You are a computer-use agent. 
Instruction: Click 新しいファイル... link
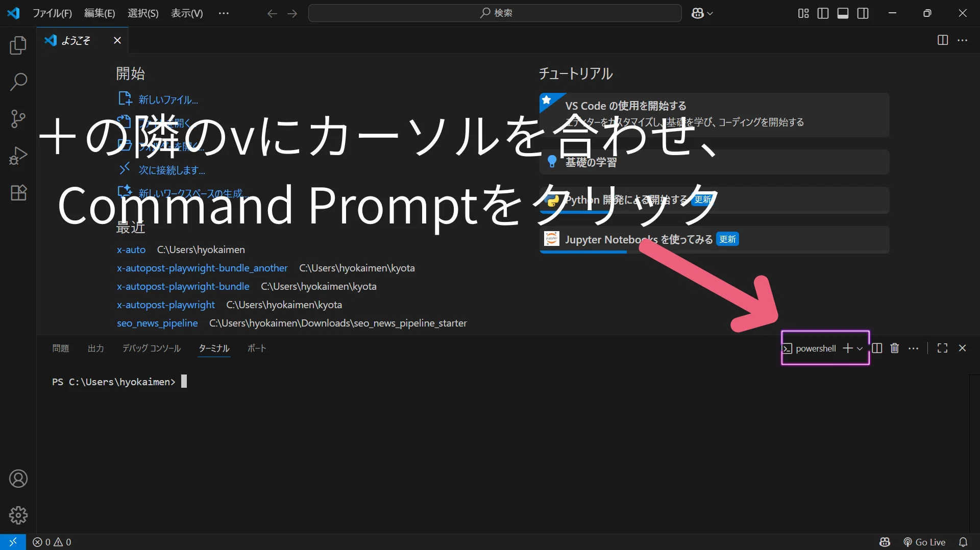(168, 99)
